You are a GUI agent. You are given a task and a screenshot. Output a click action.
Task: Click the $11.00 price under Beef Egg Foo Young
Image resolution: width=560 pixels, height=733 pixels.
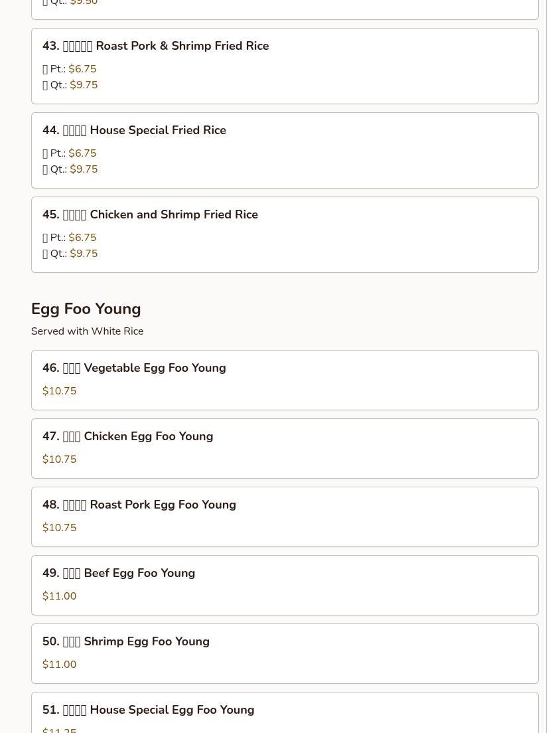pos(59,596)
